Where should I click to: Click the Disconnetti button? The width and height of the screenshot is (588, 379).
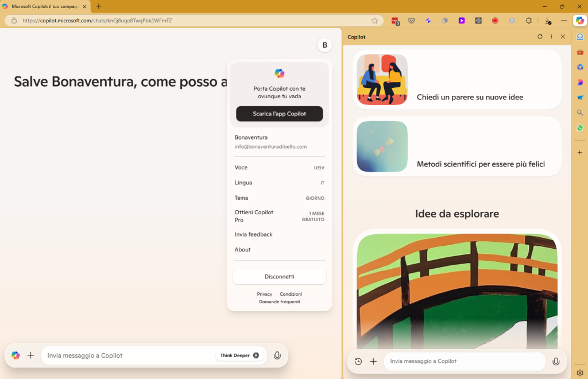point(279,277)
